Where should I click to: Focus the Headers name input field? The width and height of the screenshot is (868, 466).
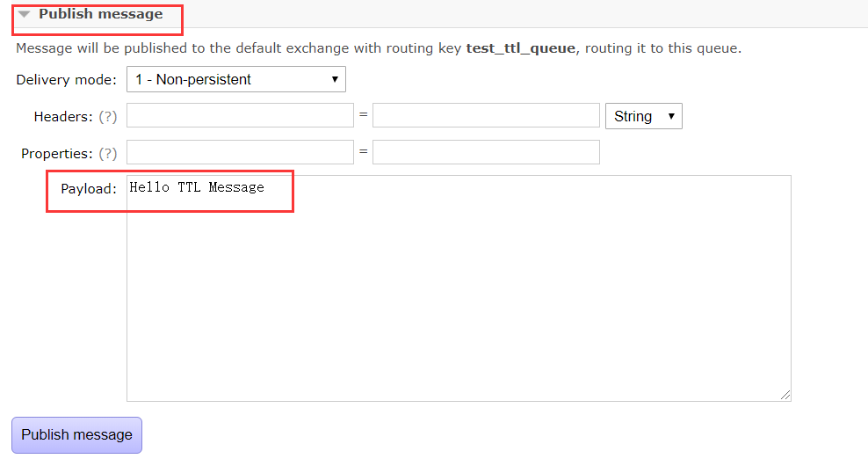pyautogui.click(x=240, y=115)
